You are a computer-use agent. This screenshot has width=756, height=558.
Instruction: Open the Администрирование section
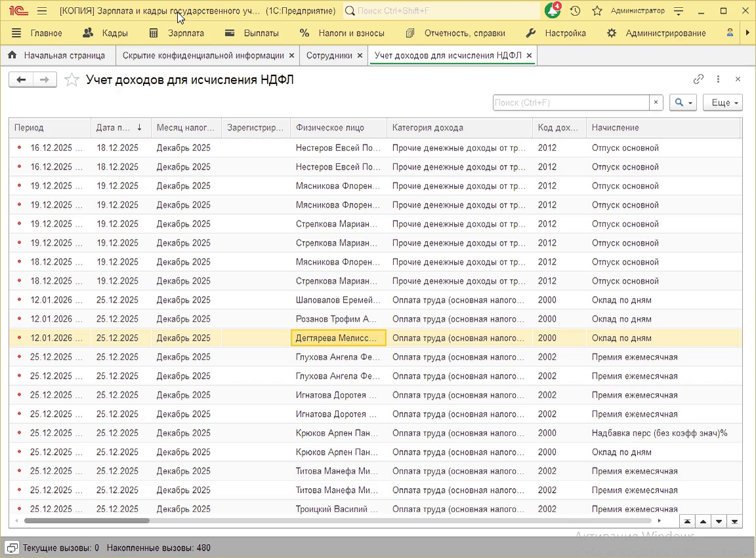(656, 33)
